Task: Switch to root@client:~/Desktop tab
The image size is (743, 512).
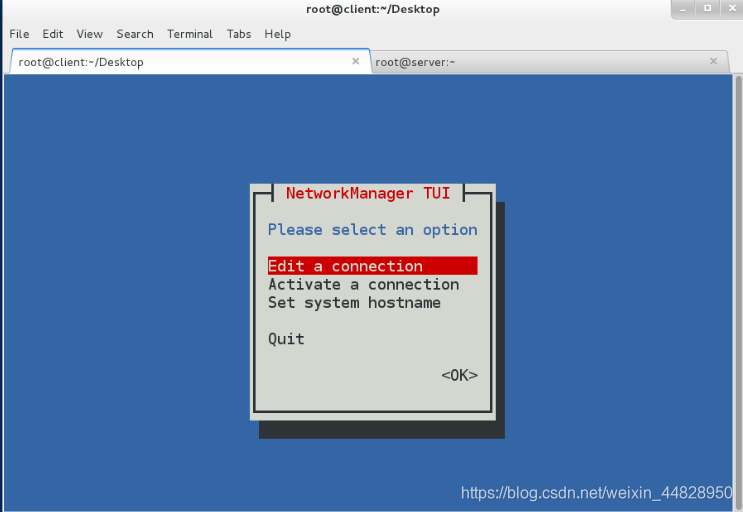Action: tap(190, 62)
